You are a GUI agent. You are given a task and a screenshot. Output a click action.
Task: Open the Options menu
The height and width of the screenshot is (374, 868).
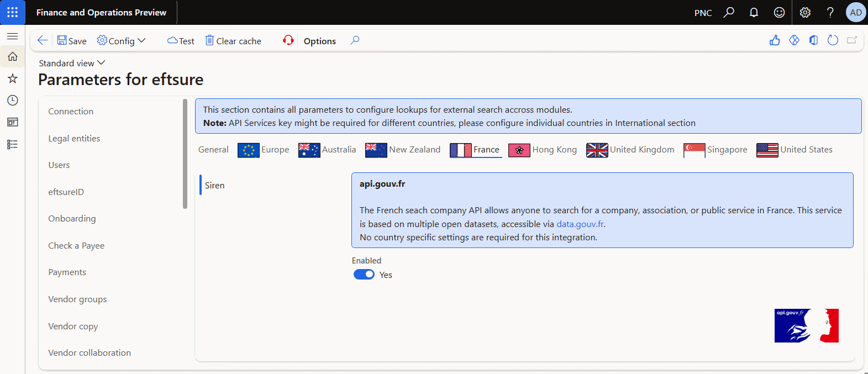320,41
